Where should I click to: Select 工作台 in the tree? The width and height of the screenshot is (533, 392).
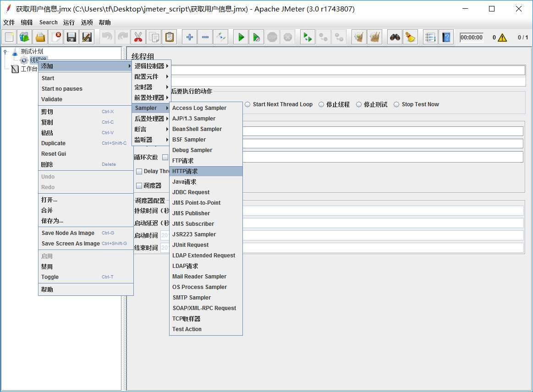coord(28,69)
